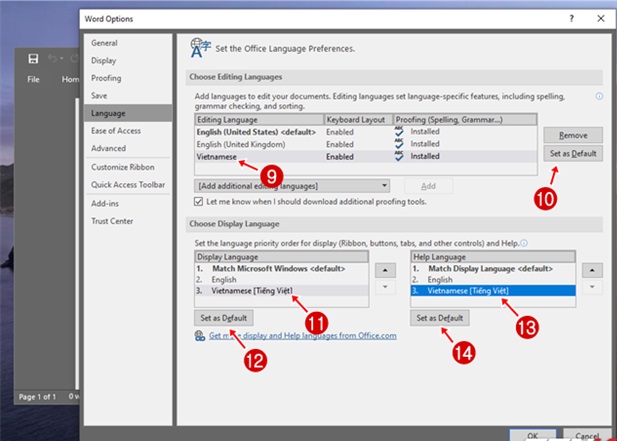Open the Language category in the sidebar
Image resolution: width=617 pixels, height=441 pixels.
pyautogui.click(x=109, y=113)
